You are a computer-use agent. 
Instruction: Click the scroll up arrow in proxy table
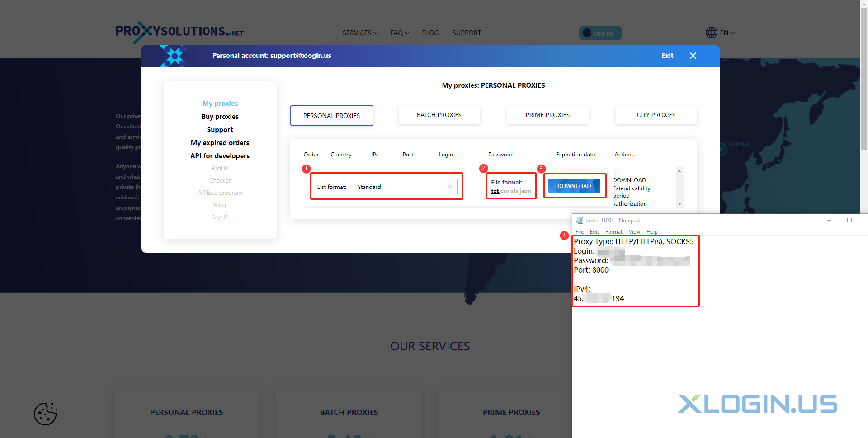(679, 171)
